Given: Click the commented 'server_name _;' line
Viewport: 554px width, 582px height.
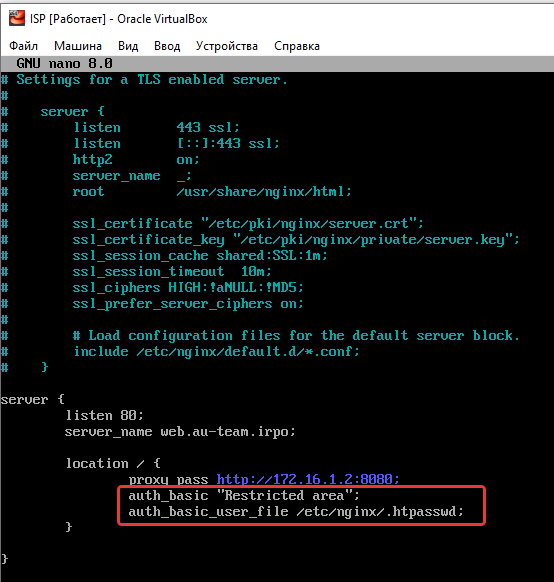Looking at the screenshot, I should 132,176.
